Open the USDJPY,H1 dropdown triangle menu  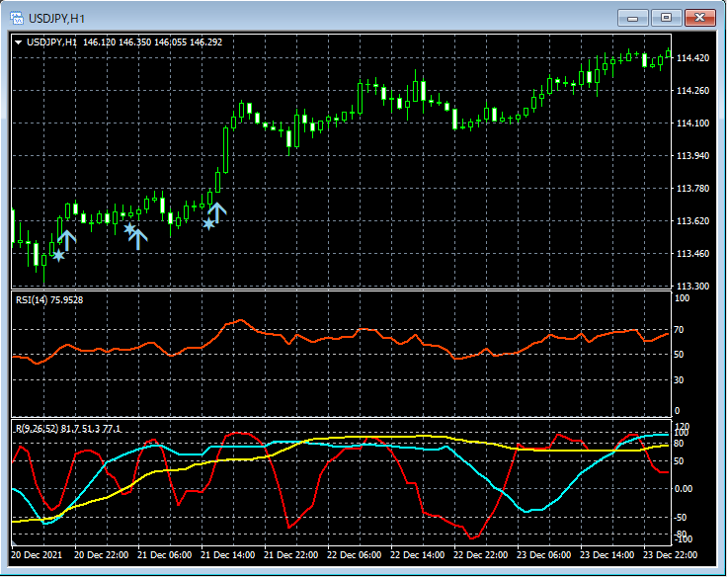[x=18, y=42]
